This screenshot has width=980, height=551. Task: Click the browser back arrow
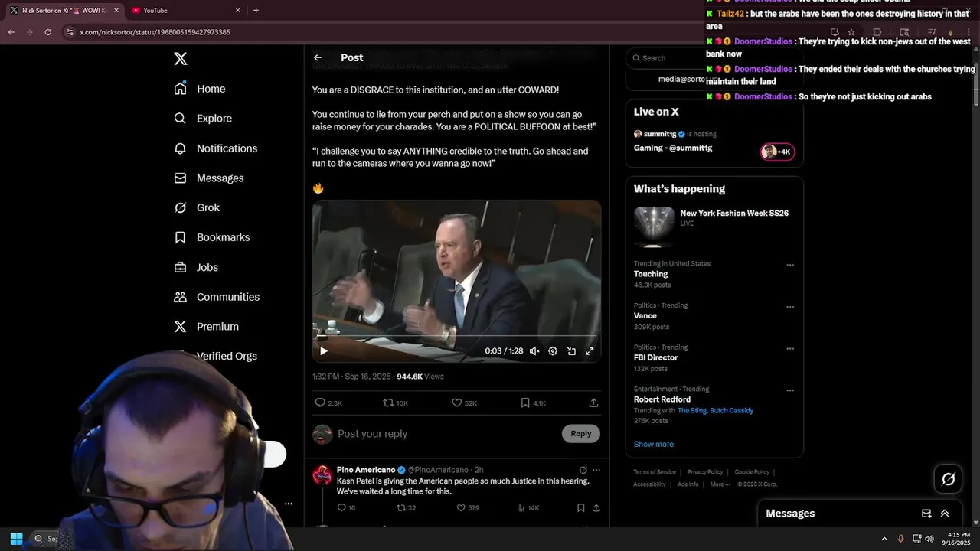point(11,32)
